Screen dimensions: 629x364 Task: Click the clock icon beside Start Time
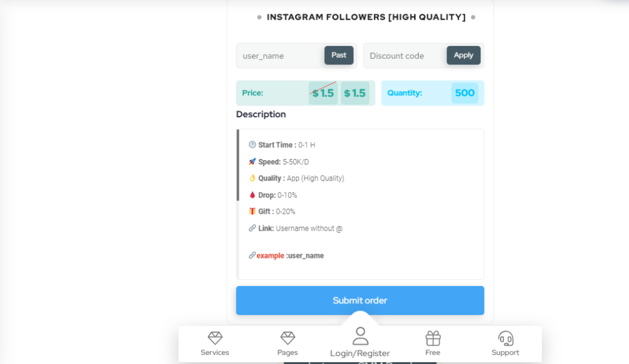252,144
